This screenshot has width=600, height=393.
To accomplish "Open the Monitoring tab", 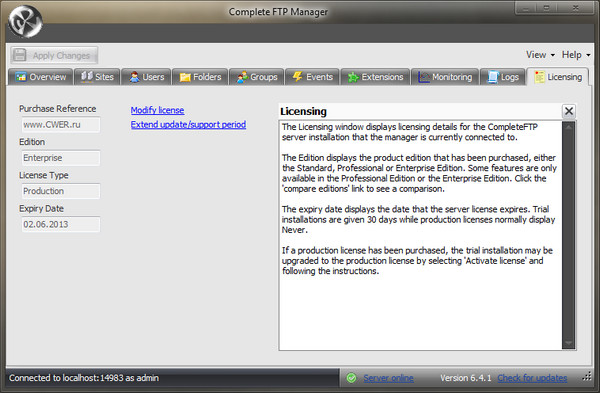I will coord(445,77).
